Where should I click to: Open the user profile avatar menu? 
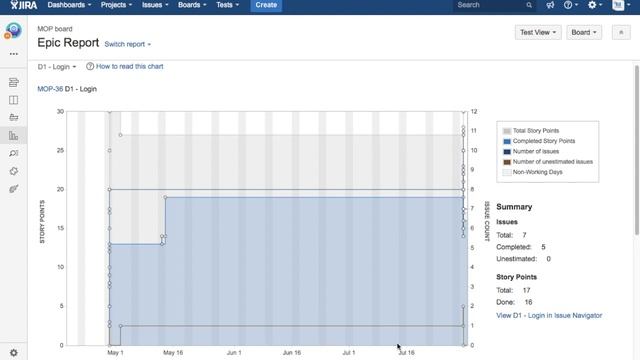pyautogui.click(x=620, y=5)
